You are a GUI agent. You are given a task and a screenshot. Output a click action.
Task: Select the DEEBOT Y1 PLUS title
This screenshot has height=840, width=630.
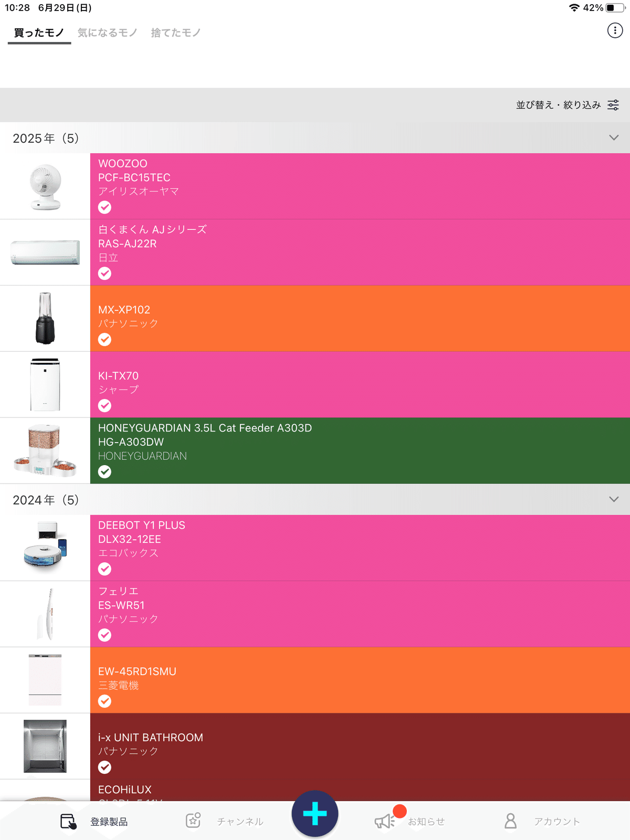tap(142, 525)
